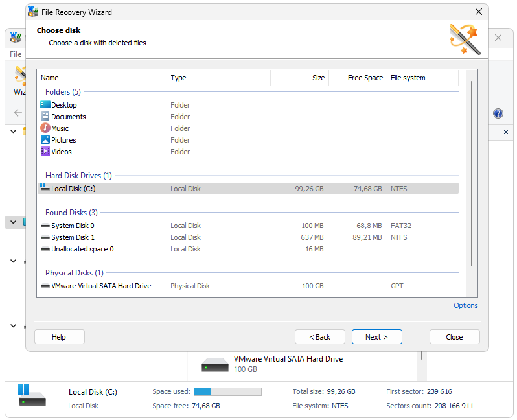
Task: Click the blue help question mark icon
Action: [498, 113]
